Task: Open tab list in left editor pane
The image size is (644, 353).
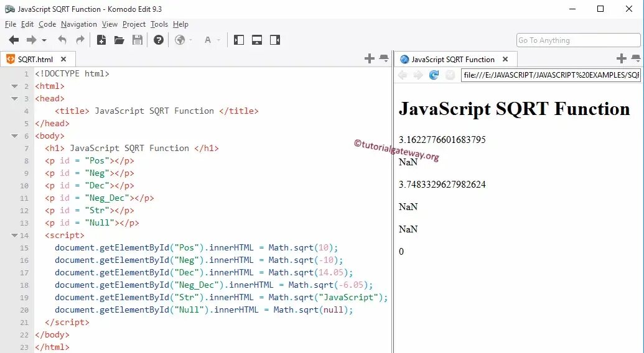Action: click(384, 58)
